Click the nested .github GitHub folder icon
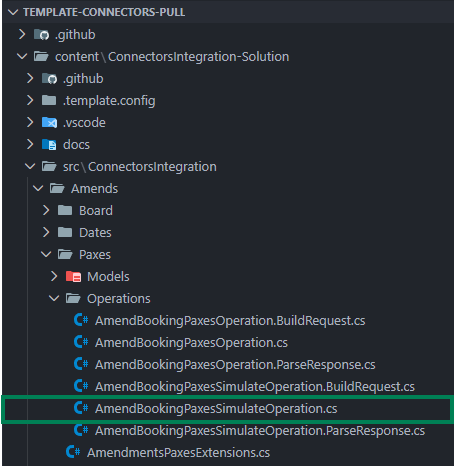Image resolution: width=455 pixels, height=466 pixels. (49, 78)
